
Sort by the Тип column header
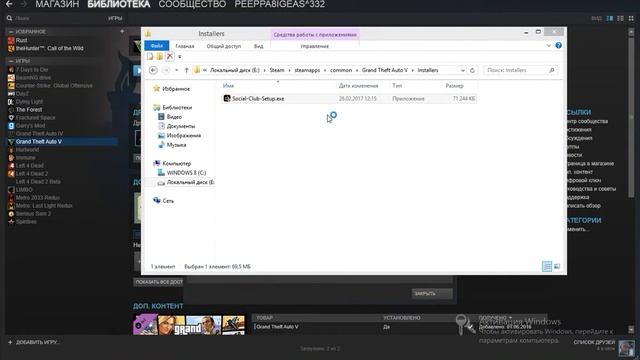coord(397,86)
